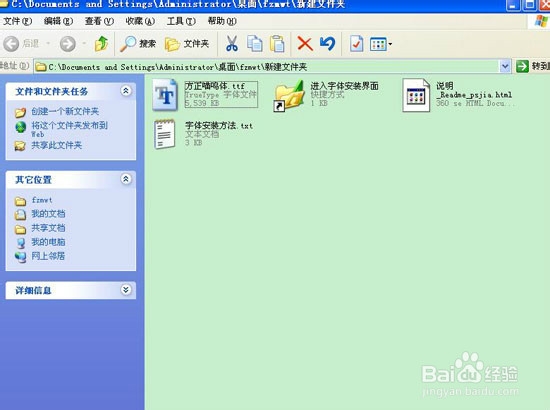Open the Views icon menu
550x410 pixels.
coord(381,44)
